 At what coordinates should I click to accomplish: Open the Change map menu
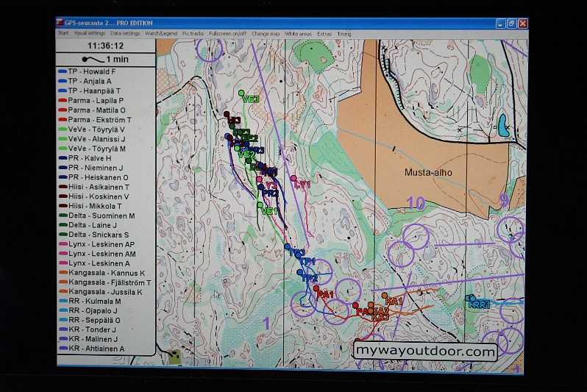[266, 34]
